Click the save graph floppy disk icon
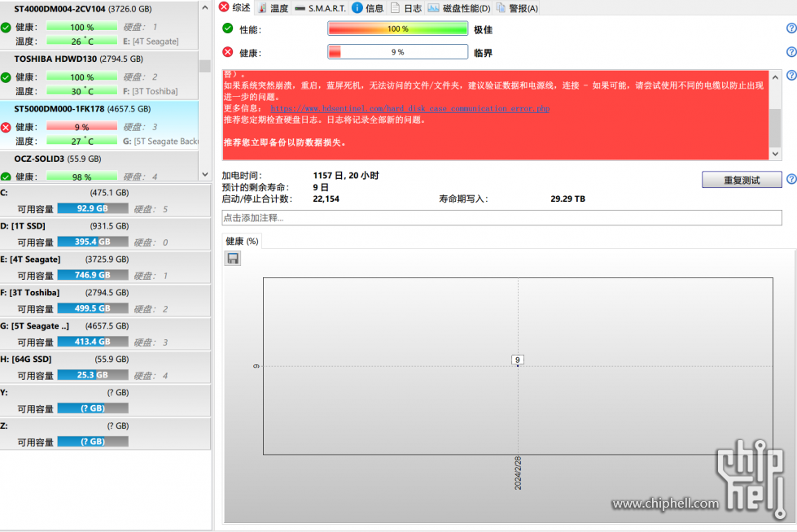797x532 pixels. coord(233,259)
